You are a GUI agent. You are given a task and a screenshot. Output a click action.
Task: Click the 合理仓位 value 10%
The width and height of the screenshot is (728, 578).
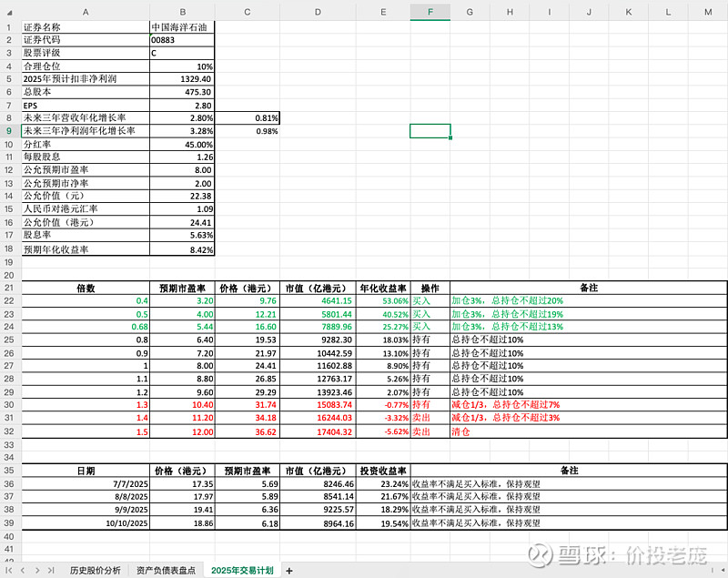[x=183, y=66]
